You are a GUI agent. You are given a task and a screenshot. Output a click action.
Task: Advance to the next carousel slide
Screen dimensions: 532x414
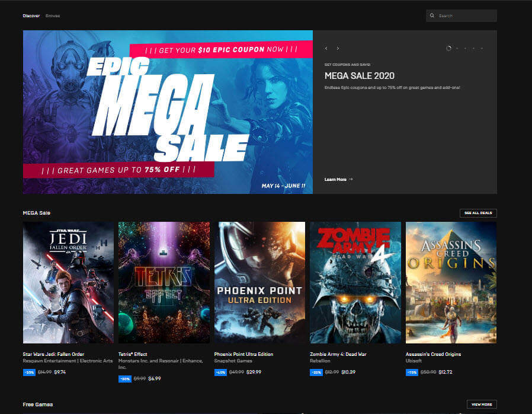click(x=338, y=49)
